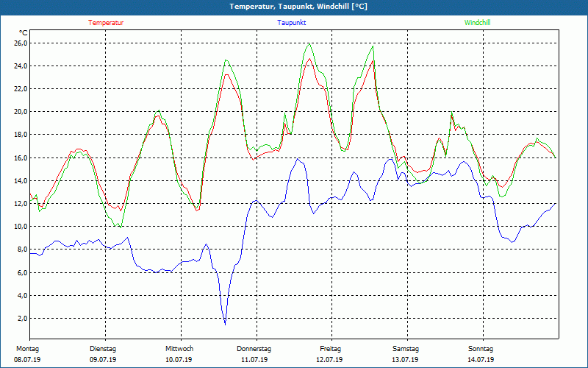This screenshot has width=588, height=368.
Task: Select the 22,0 y-axis label
Action: pyautogui.click(x=21, y=89)
